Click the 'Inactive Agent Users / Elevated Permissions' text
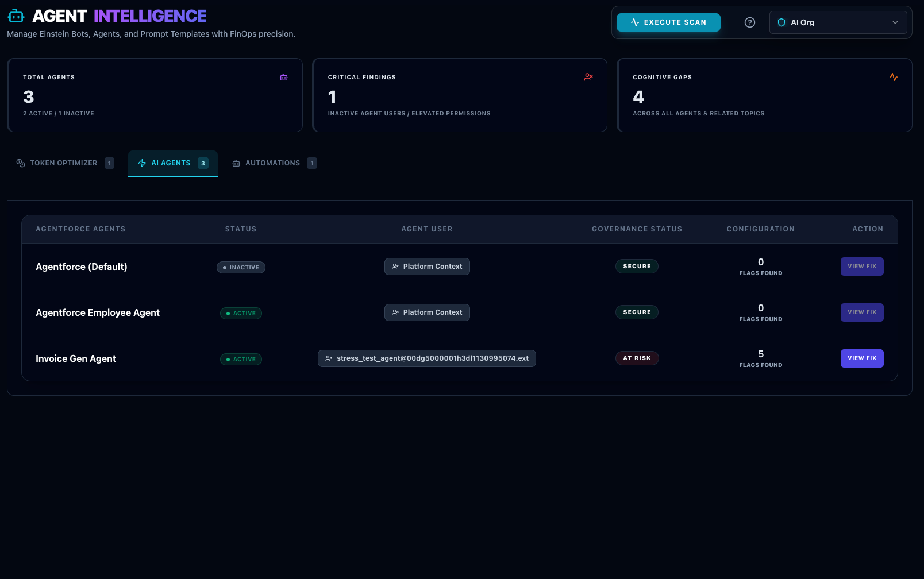 pyautogui.click(x=409, y=114)
